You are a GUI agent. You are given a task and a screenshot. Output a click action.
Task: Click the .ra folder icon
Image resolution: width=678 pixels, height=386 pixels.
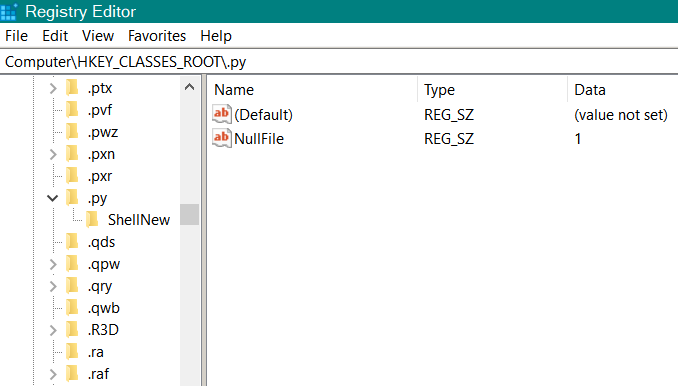coord(72,352)
